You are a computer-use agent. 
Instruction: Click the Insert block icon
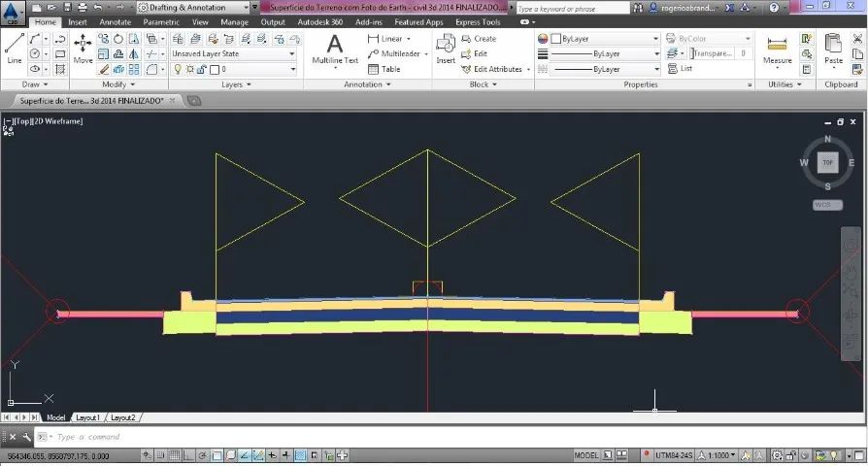[446, 49]
